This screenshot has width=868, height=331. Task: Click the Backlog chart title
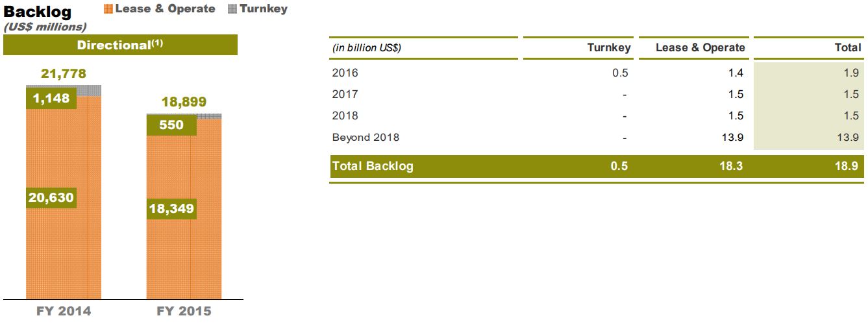[38, 12]
